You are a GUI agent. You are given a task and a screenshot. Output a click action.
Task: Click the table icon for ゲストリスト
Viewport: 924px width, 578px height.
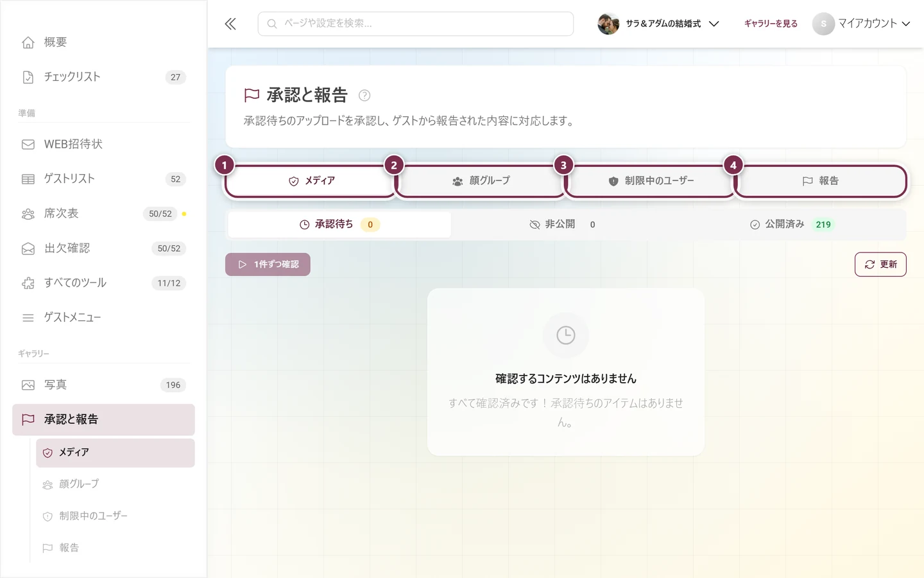[x=28, y=179]
